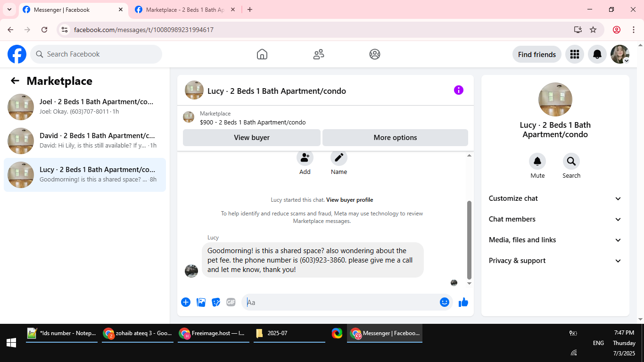The image size is (644, 362).
Task: Open View buyer profile link
Action: (x=349, y=200)
